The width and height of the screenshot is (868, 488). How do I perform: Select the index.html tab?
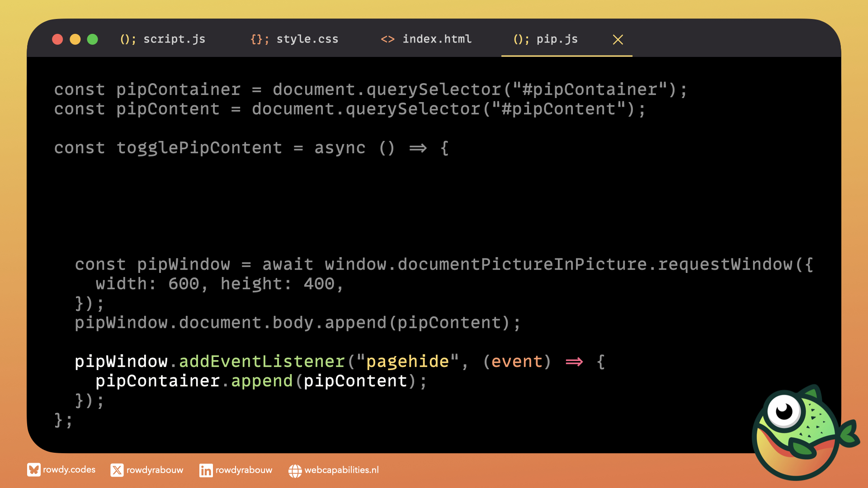click(x=437, y=39)
